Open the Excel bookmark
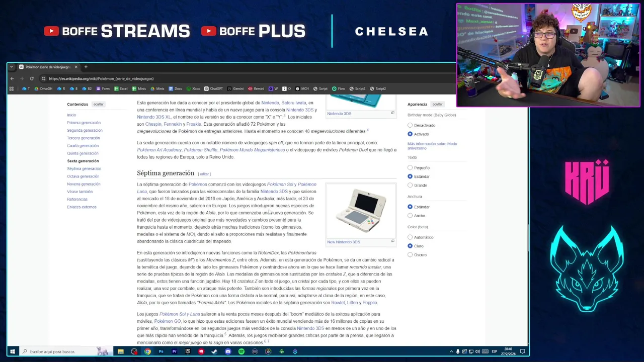The image size is (644, 362). point(121,88)
